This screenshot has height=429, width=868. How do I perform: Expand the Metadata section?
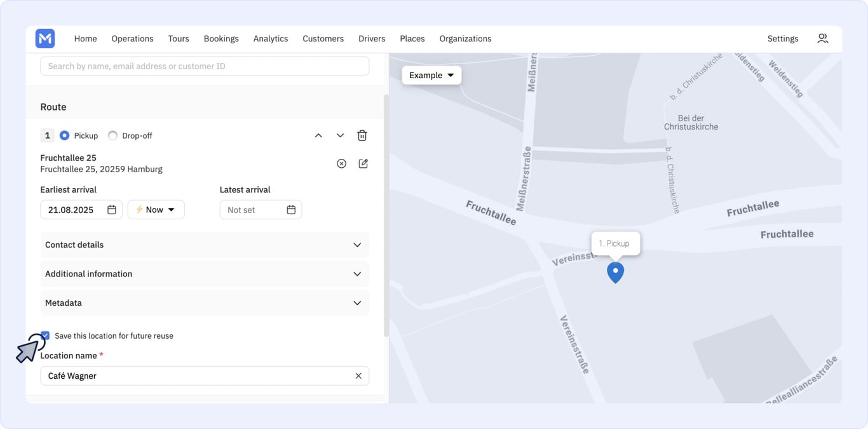pos(205,303)
